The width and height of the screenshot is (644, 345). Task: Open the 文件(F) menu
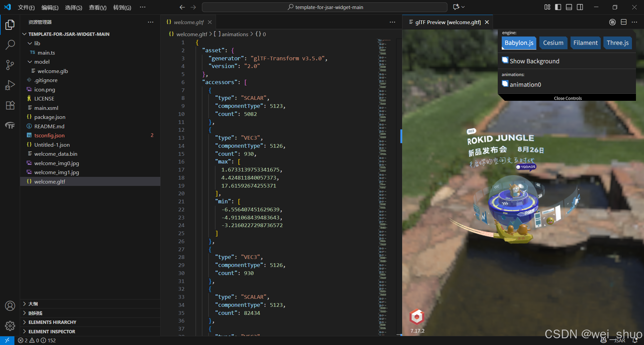click(26, 7)
